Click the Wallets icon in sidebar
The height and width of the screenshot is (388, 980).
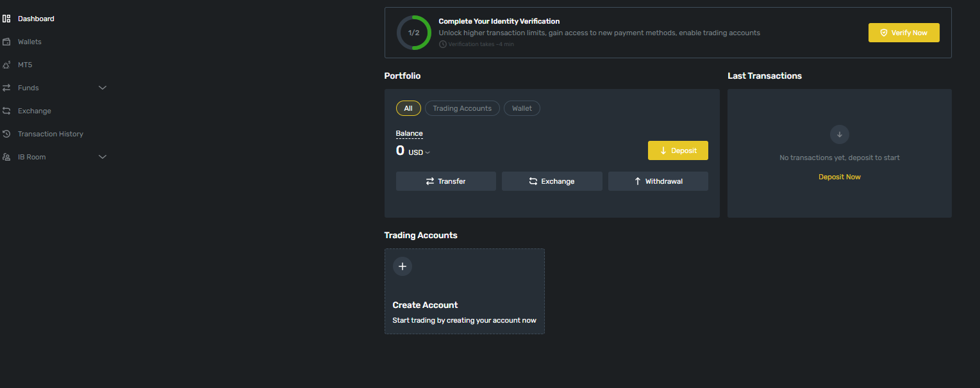tap(6, 42)
